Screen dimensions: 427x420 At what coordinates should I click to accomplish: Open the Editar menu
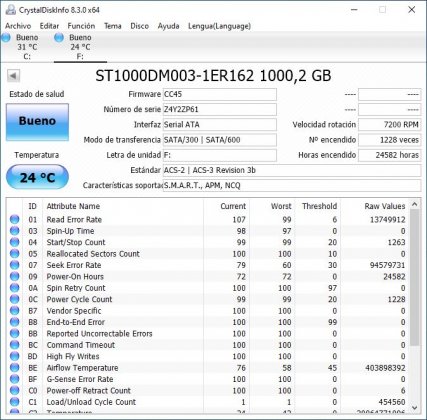tap(49, 26)
